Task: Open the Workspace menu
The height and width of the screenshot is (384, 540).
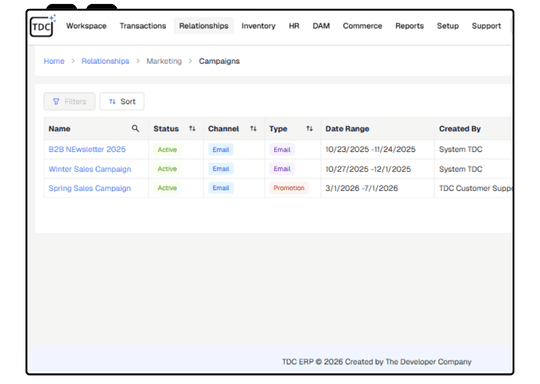Action: [x=86, y=26]
